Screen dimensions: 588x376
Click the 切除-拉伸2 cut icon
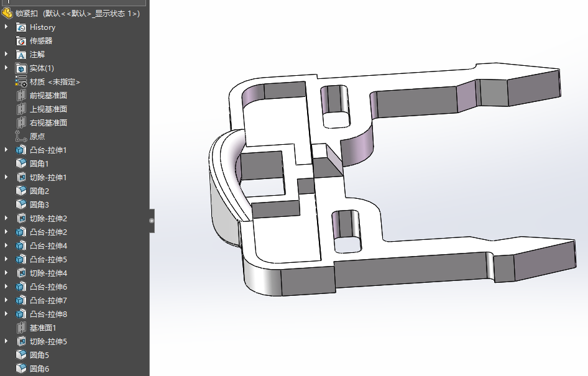pos(21,219)
